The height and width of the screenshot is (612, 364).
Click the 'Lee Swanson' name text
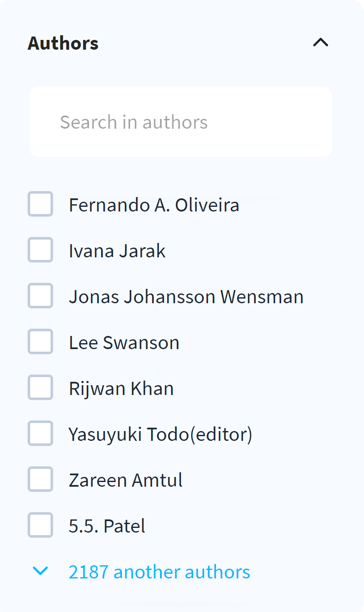point(124,343)
